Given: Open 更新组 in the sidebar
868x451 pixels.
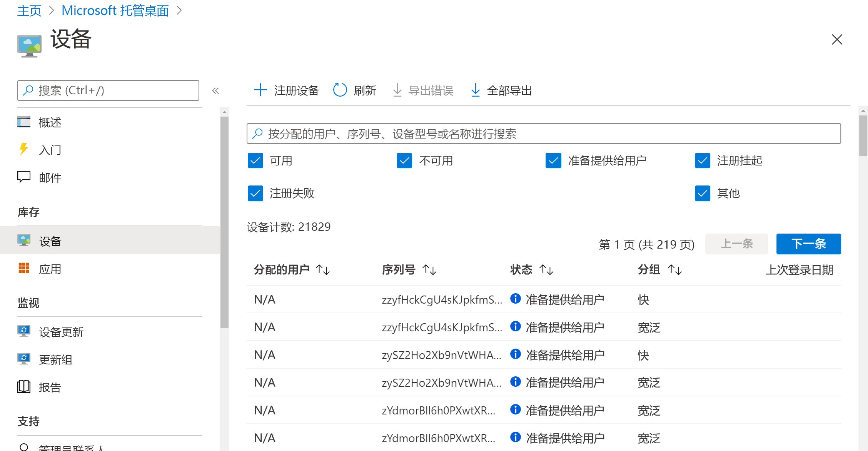Looking at the screenshot, I should click(x=56, y=360).
